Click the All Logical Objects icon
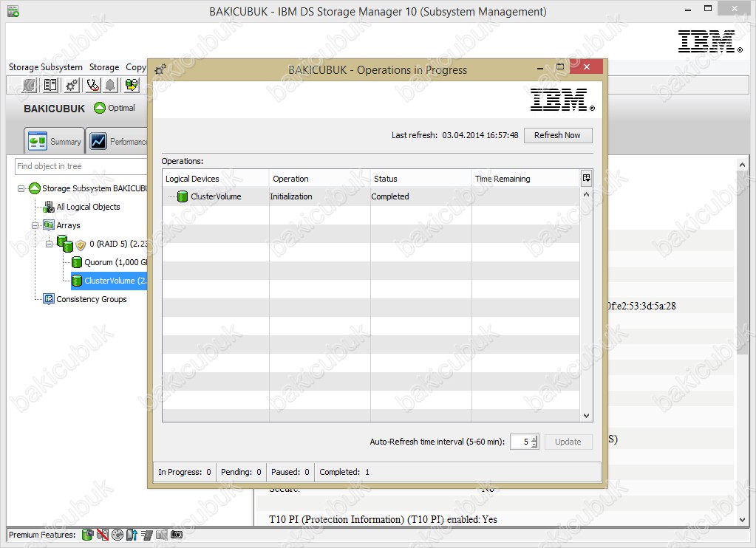Viewport: 756px width, 548px height. (x=49, y=207)
